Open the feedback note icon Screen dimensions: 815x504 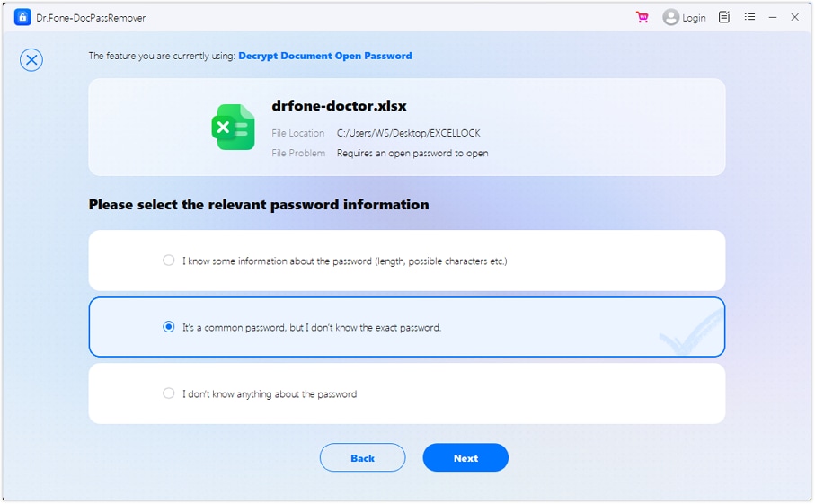pos(724,17)
